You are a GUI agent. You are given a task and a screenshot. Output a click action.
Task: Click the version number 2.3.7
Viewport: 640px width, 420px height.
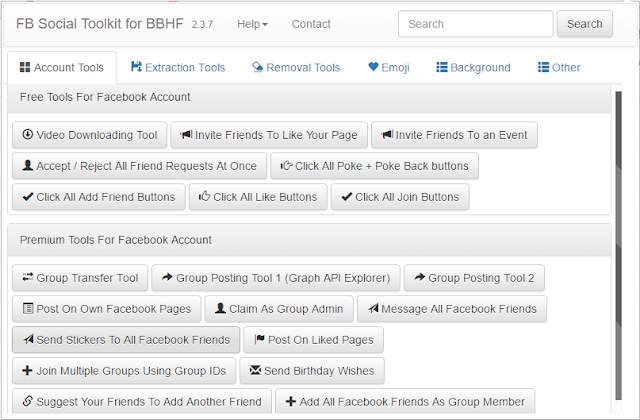tap(202, 24)
